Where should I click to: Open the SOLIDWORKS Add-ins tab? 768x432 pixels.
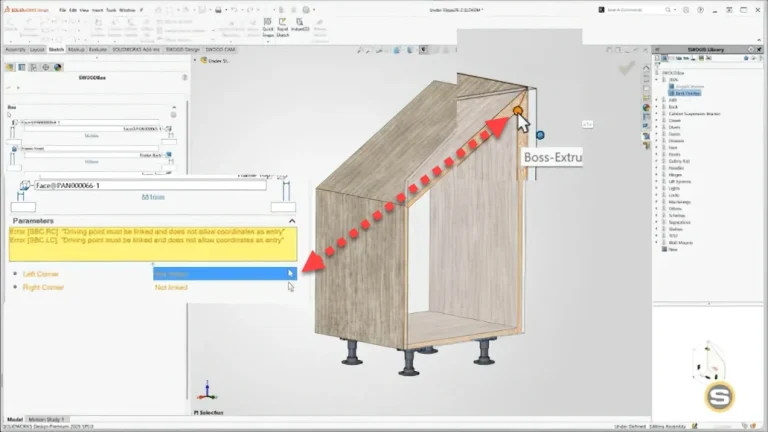pyautogui.click(x=136, y=49)
